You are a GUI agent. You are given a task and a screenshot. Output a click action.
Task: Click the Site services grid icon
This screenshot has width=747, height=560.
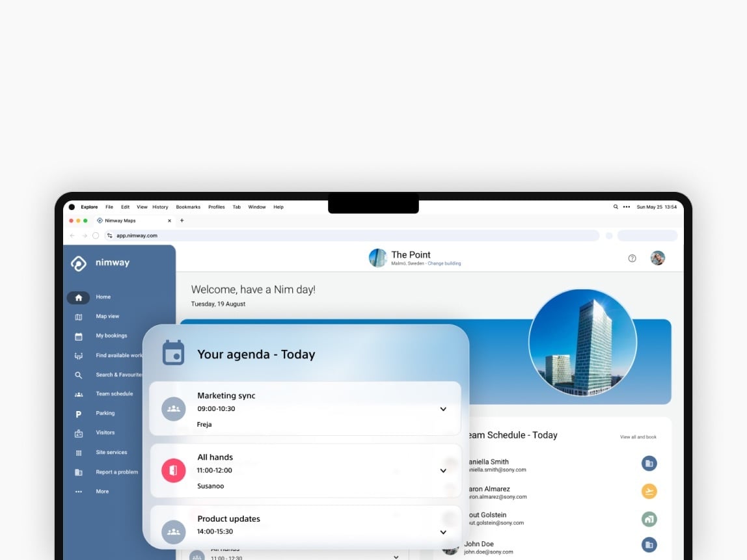point(79,453)
